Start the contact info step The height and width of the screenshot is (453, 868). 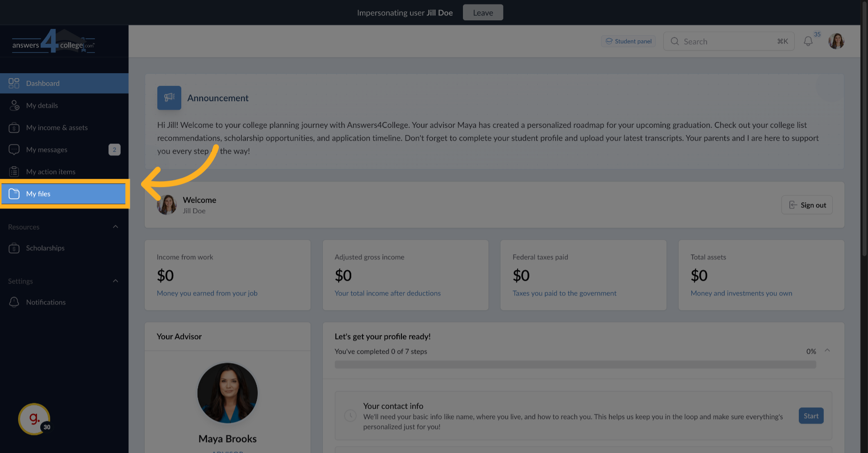(811, 416)
